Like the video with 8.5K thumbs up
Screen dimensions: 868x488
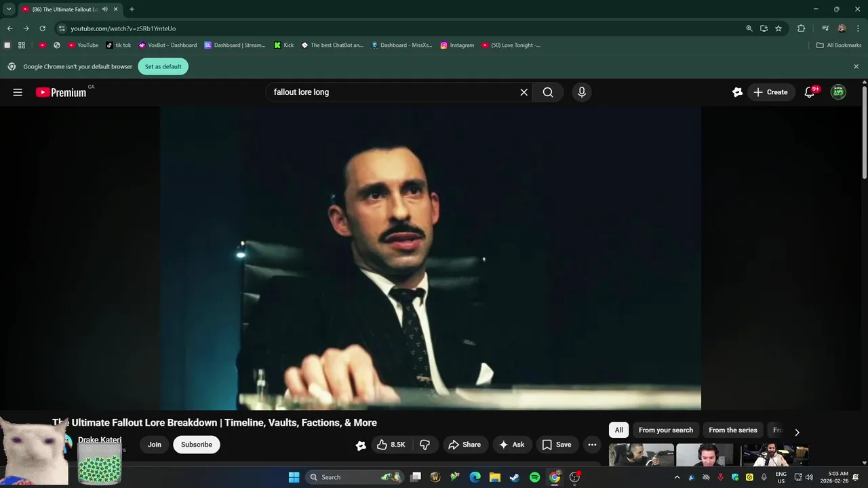click(x=391, y=445)
